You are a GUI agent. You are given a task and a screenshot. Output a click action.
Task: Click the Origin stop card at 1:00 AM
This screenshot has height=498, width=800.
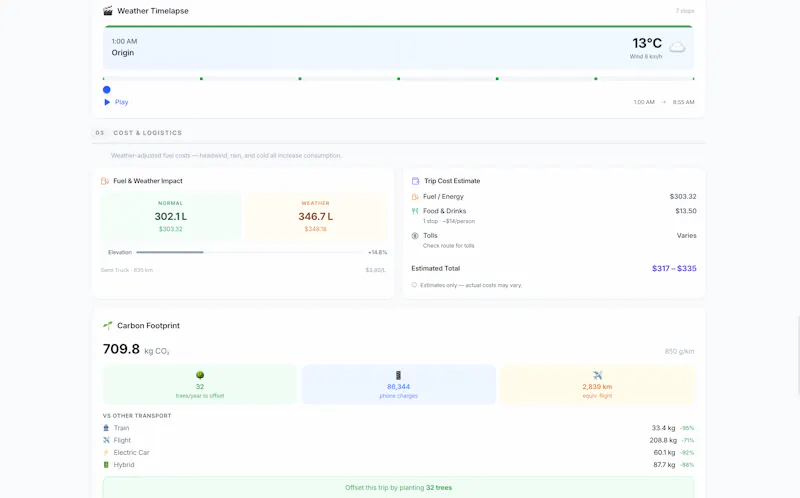pyautogui.click(x=398, y=47)
